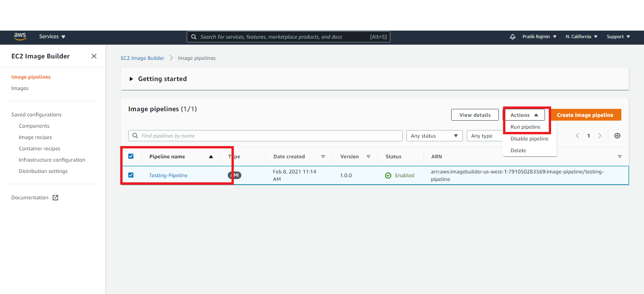This screenshot has height=294, width=644.
Task: Open Distribution settings in sidebar
Action: 43,171
